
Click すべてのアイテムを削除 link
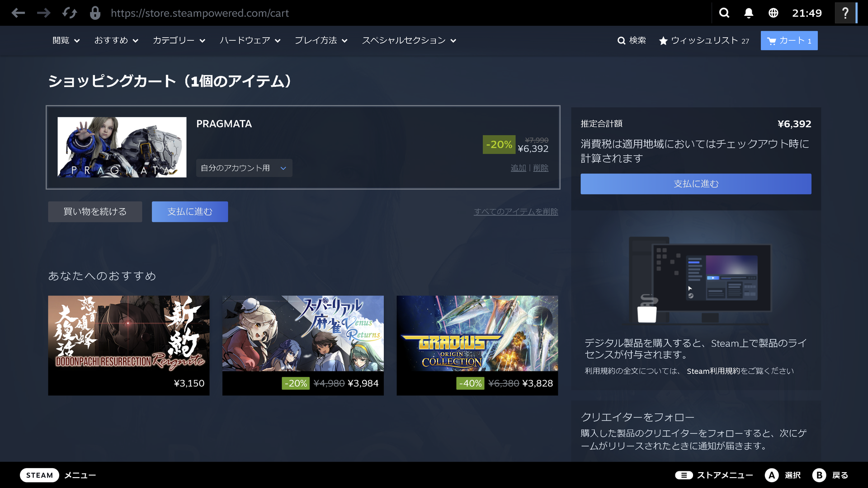tap(516, 212)
